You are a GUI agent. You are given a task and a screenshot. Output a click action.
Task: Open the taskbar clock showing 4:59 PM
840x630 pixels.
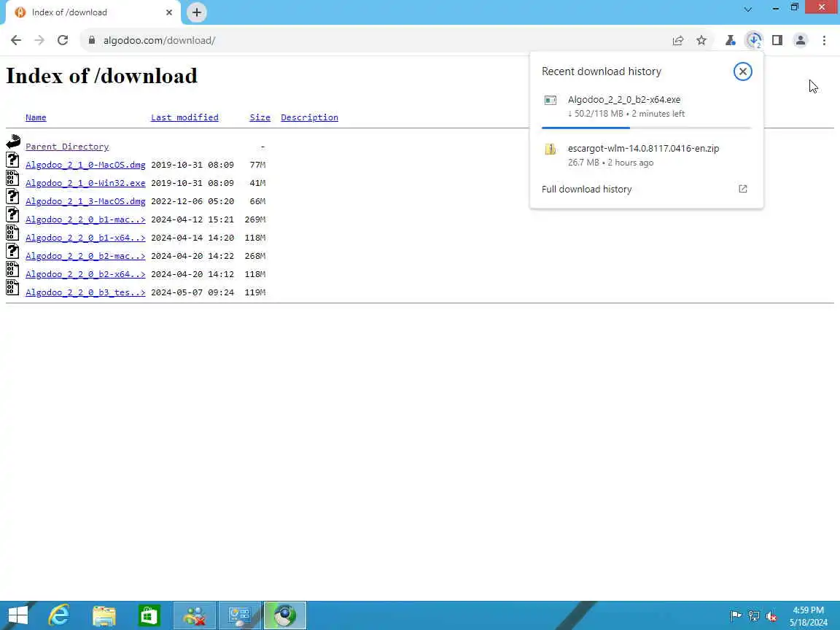coord(808,616)
